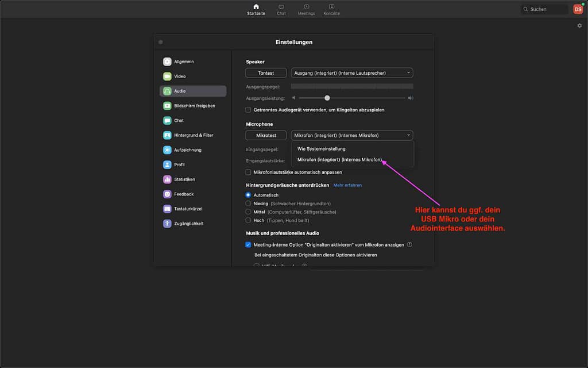Open the Allgemein settings icon
Screen dimensions: 588x368
[x=167, y=62]
